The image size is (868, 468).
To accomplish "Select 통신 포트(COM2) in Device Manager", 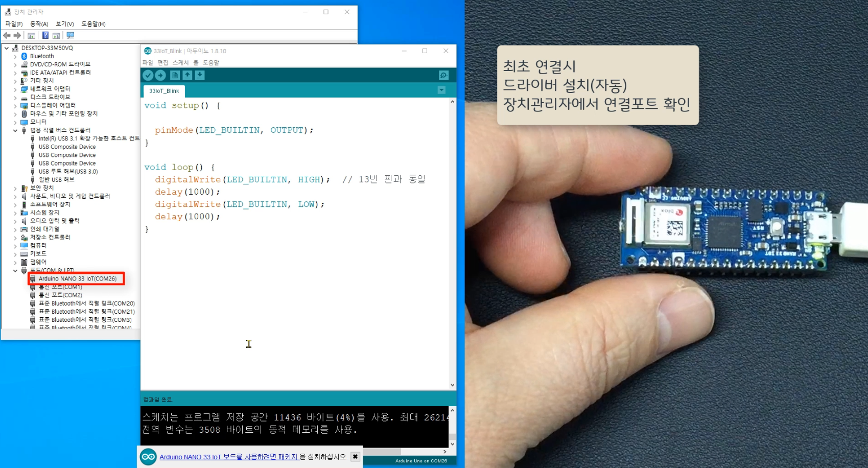I will tap(60, 295).
